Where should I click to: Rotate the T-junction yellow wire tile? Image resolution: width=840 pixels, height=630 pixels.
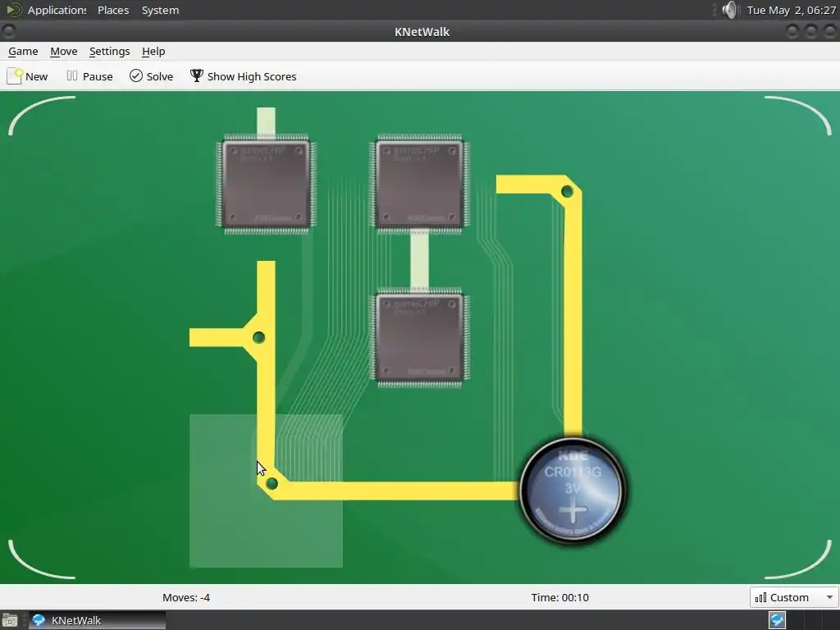coord(267,337)
